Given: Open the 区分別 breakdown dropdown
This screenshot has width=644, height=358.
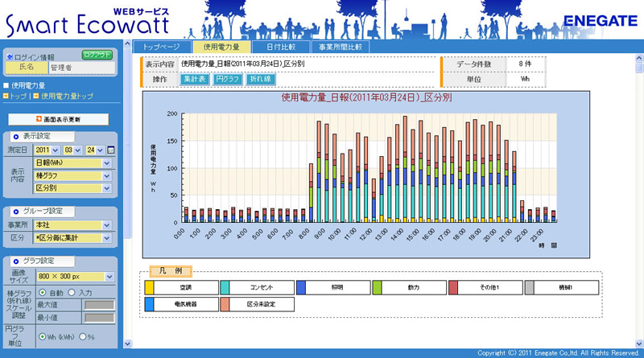Looking at the screenshot, I should click(72, 188).
